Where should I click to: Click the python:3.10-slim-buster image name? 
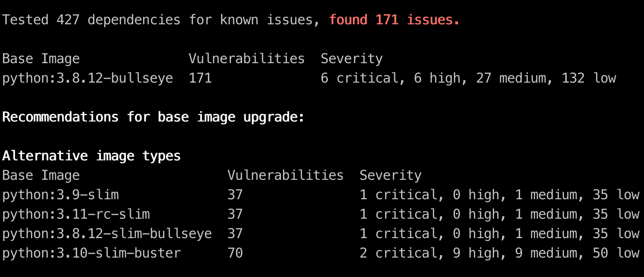[x=91, y=253]
